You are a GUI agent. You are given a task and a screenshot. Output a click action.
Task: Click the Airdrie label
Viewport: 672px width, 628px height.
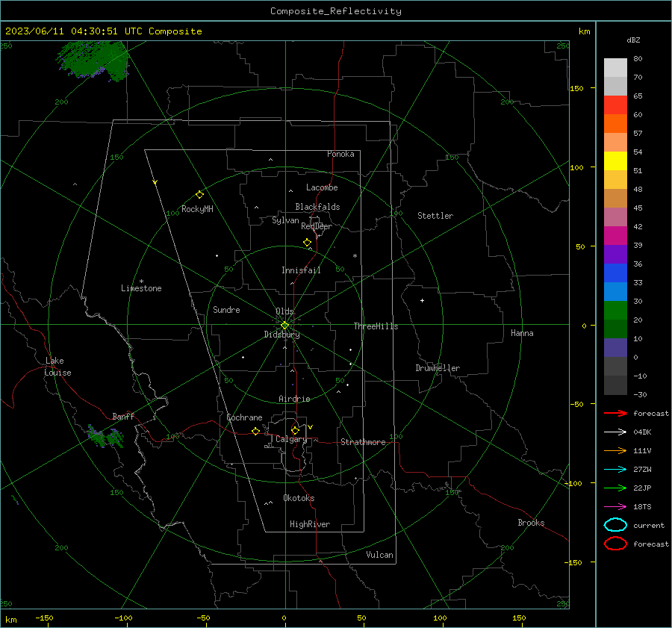[x=294, y=399]
